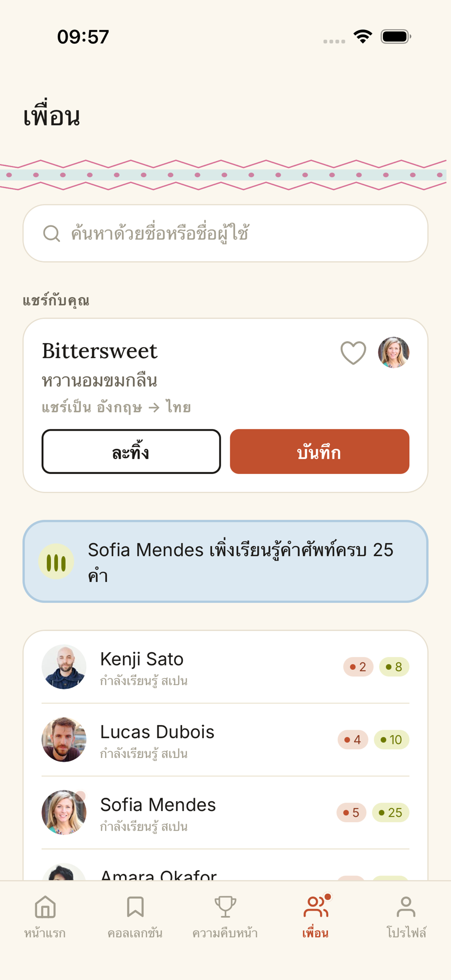451x980 pixels.
Task: Select Lucas Dubois in friends list
Action: pos(225,740)
